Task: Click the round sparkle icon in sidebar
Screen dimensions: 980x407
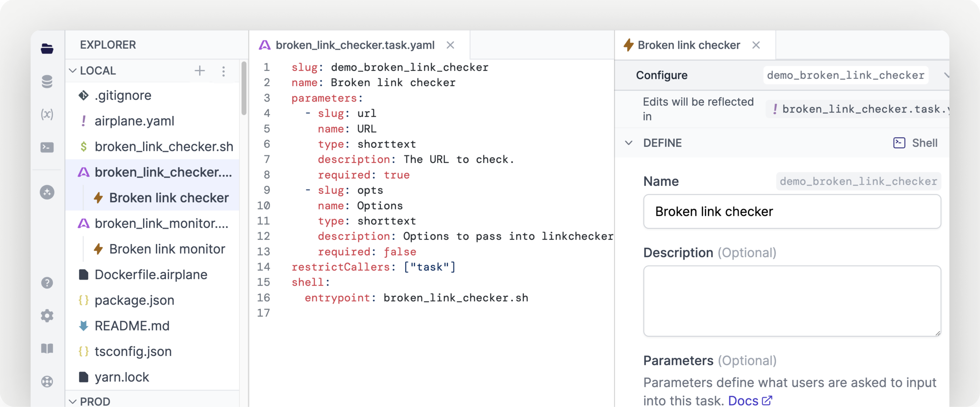Action: point(47,192)
